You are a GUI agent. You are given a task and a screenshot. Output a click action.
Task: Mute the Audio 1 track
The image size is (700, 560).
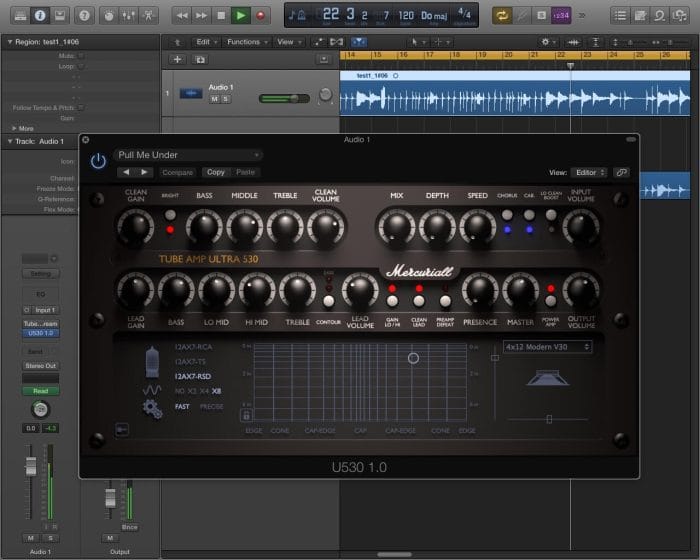click(x=215, y=99)
